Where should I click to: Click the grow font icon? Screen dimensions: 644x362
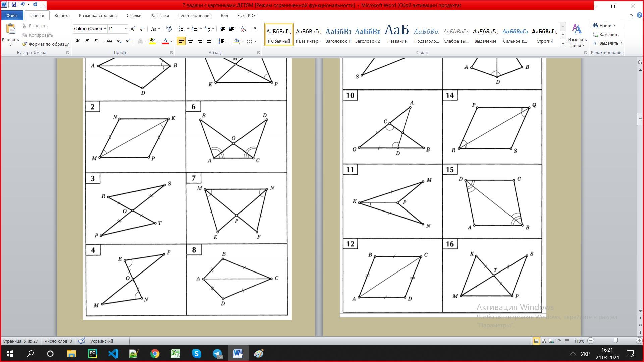click(133, 29)
